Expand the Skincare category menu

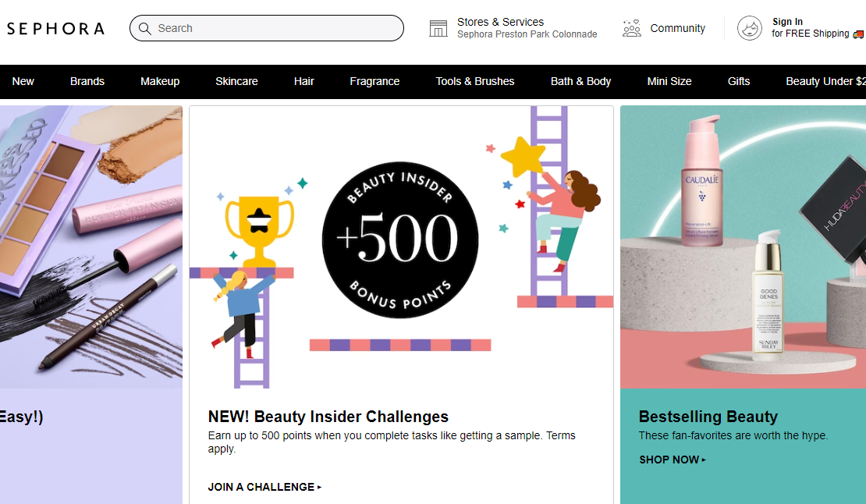[x=236, y=81]
